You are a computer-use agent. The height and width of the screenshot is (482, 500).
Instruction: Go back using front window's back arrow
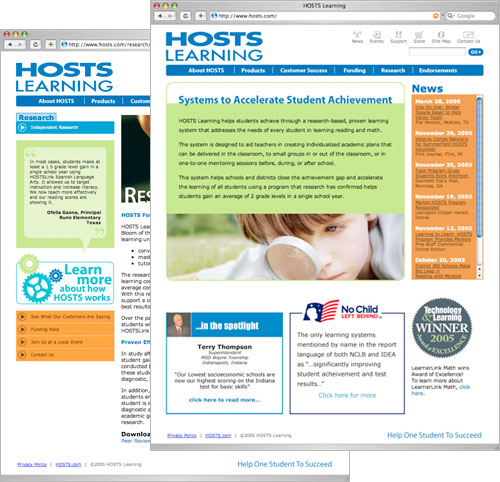click(x=160, y=16)
